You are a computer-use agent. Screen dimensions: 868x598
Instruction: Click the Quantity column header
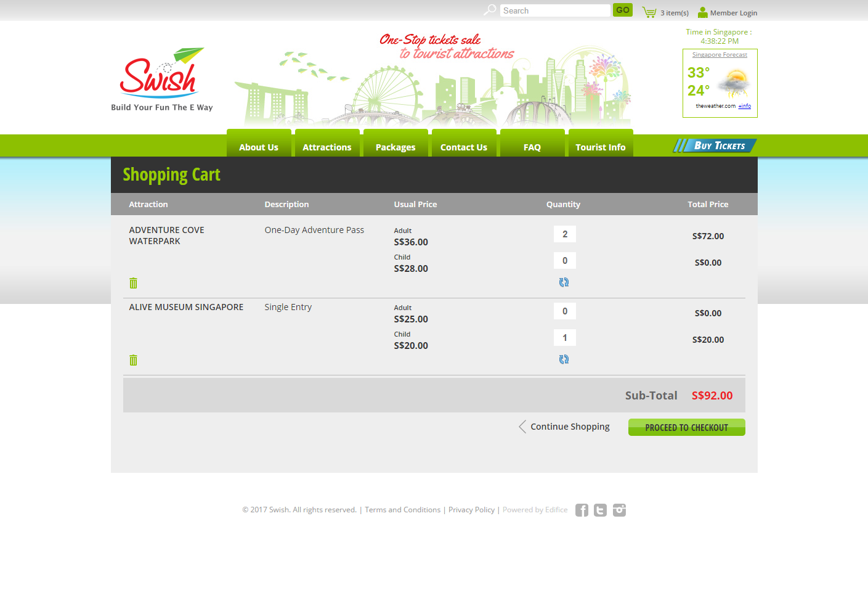point(563,204)
